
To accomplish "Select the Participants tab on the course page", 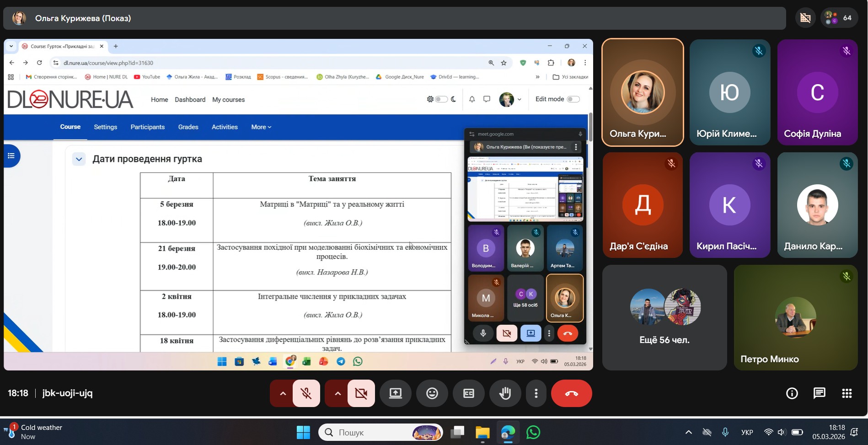I will point(147,127).
